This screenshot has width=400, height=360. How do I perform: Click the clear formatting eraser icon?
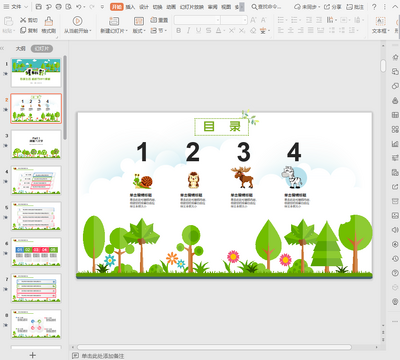click(x=253, y=31)
